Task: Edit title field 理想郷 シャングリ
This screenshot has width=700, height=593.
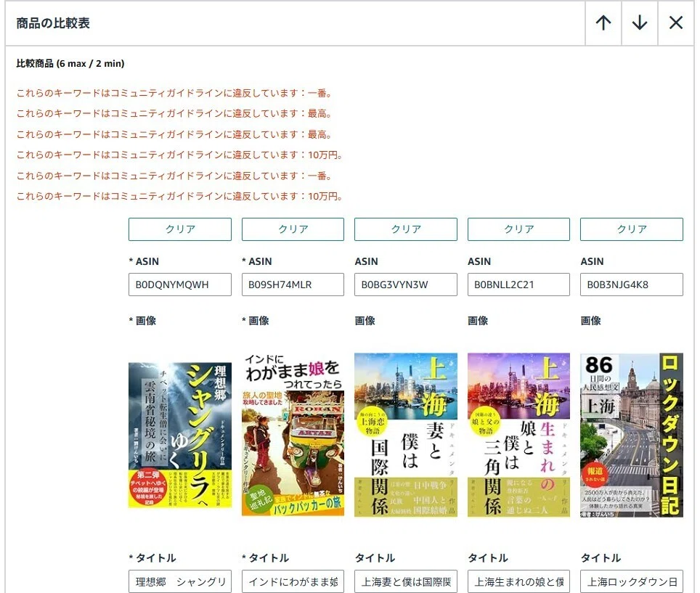Action: click(x=180, y=581)
